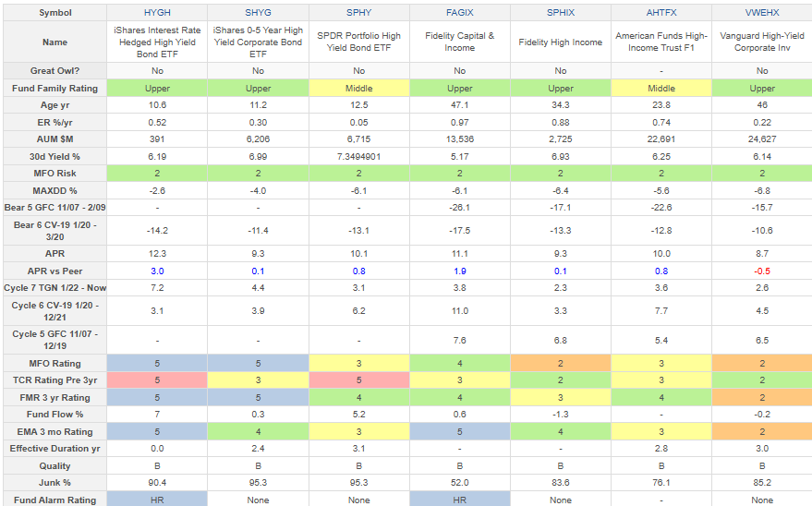Click the Fidelity Capital & Income fund name
The height and width of the screenshot is (506, 812).
[x=459, y=42]
